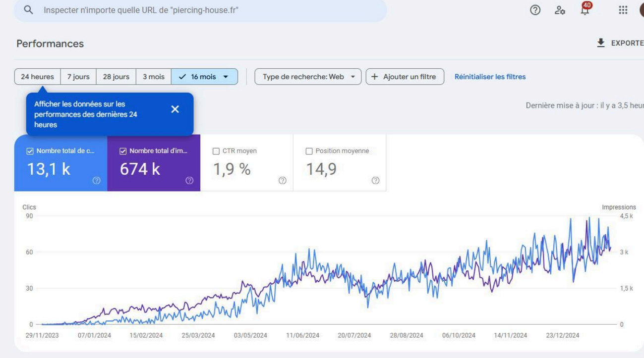Click the 1,9 % CTR value
Screen dimensions: 644x358
click(x=232, y=169)
